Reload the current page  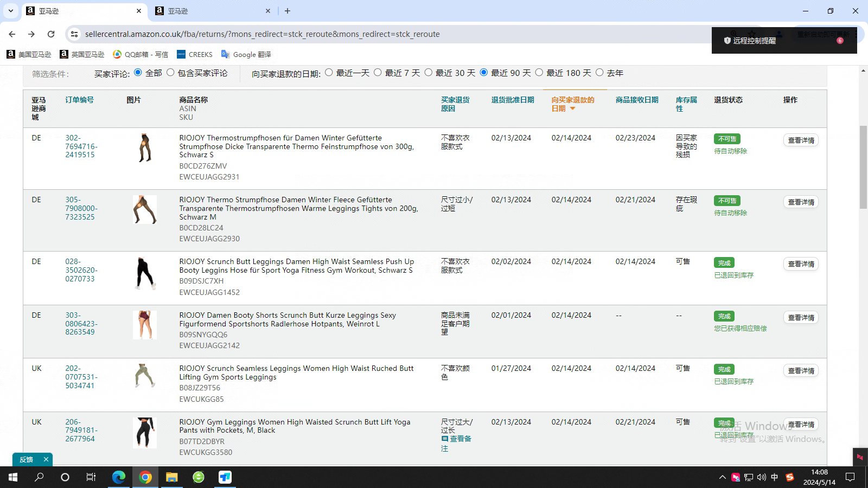(x=51, y=34)
